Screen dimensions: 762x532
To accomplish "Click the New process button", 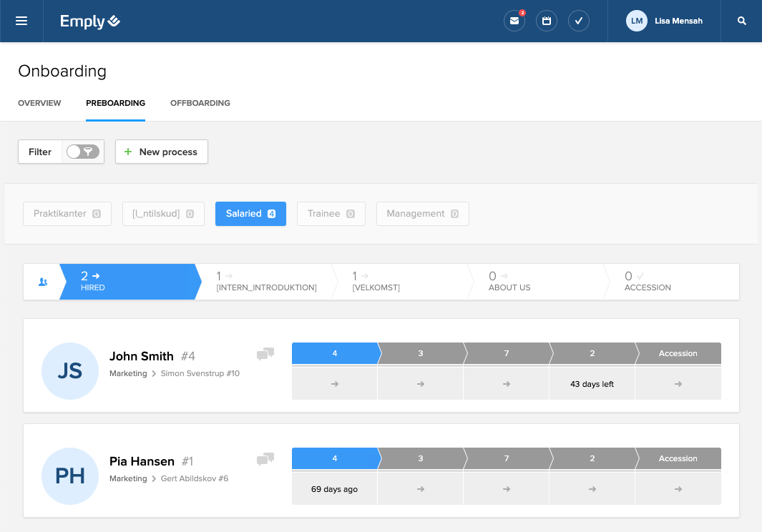I will (x=161, y=152).
